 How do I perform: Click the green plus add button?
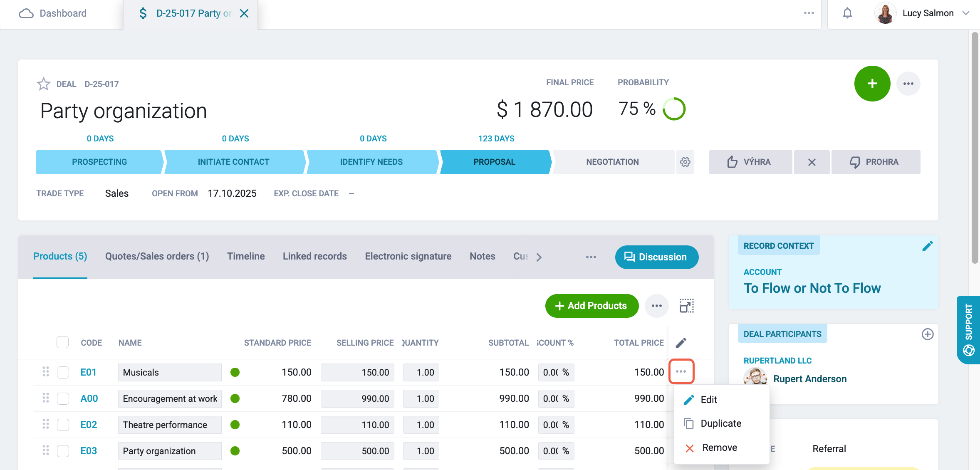(x=872, y=84)
